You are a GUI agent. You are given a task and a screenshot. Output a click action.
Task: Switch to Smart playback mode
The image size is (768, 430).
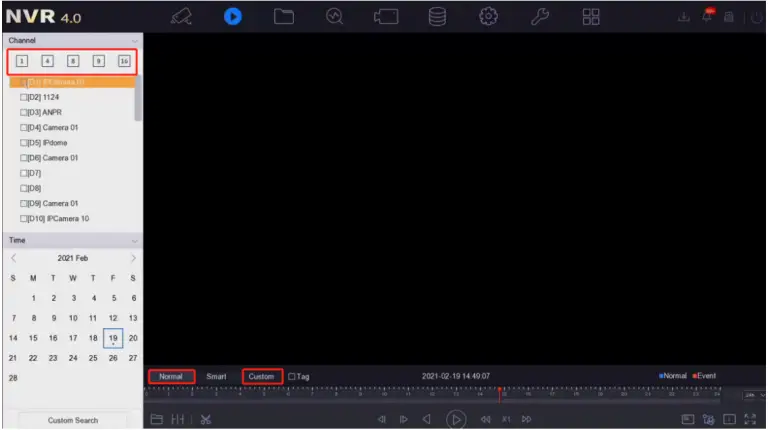click(x=216, y=377)
